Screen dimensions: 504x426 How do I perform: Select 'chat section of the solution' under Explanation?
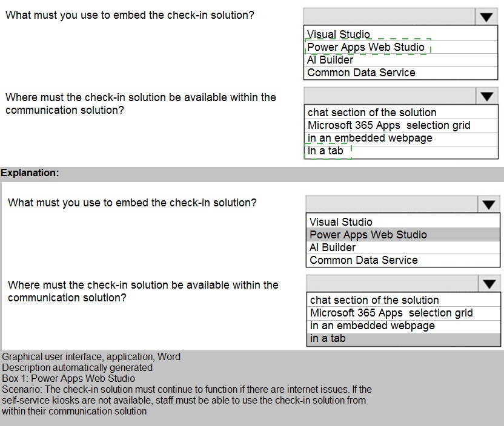tap(374, 300)
